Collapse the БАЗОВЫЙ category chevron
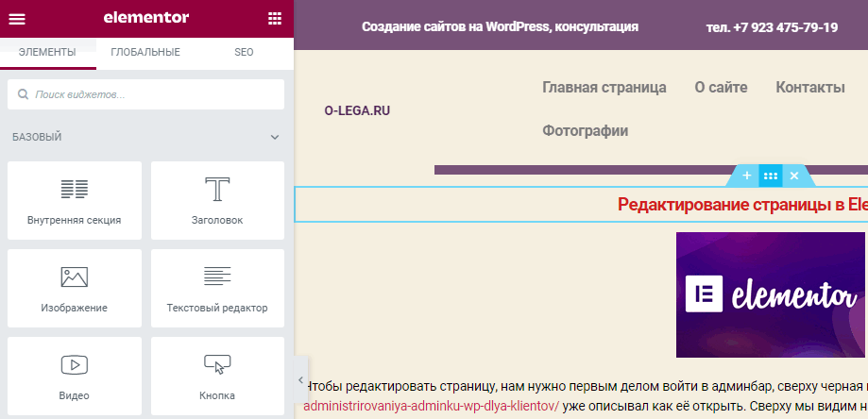Viewport: 868px width, 419px height. 275,137
